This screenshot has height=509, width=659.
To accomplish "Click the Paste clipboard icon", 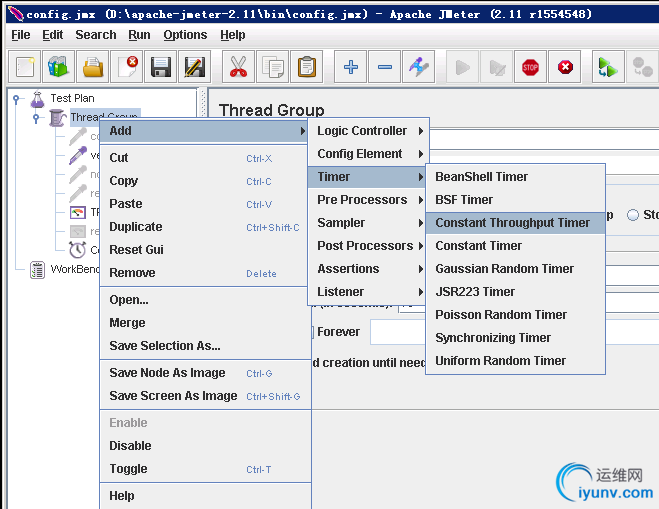I will [x=306, y=67].
